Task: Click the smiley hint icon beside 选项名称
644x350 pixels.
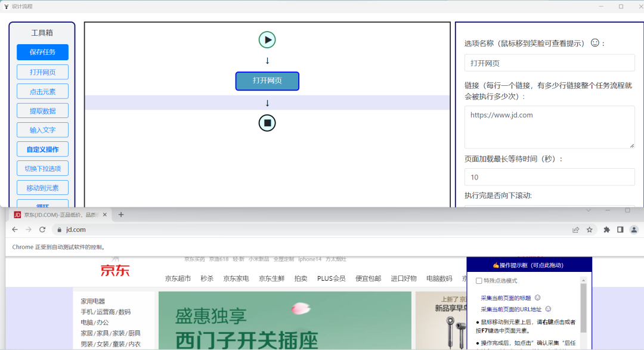Action: pyautogui.click(x=595, y=43)
